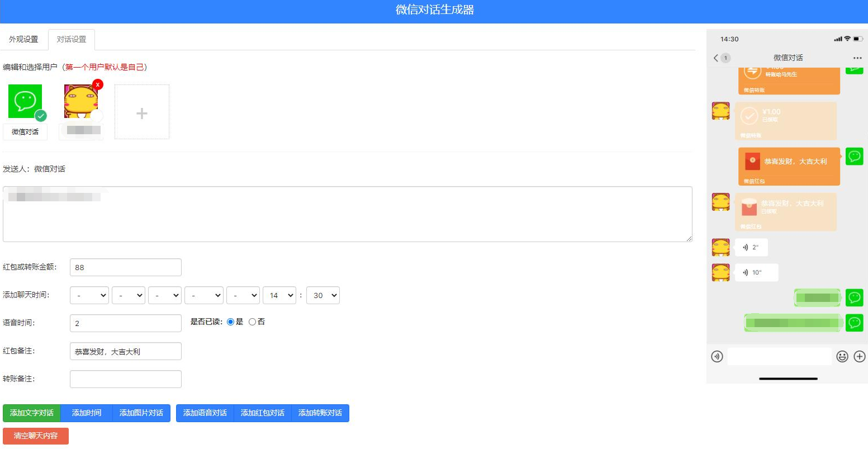Viewport: 868px width, 449px height.
Task: Click the 添加时间 button
Action: pyautogui.click(x=87, y=413)
